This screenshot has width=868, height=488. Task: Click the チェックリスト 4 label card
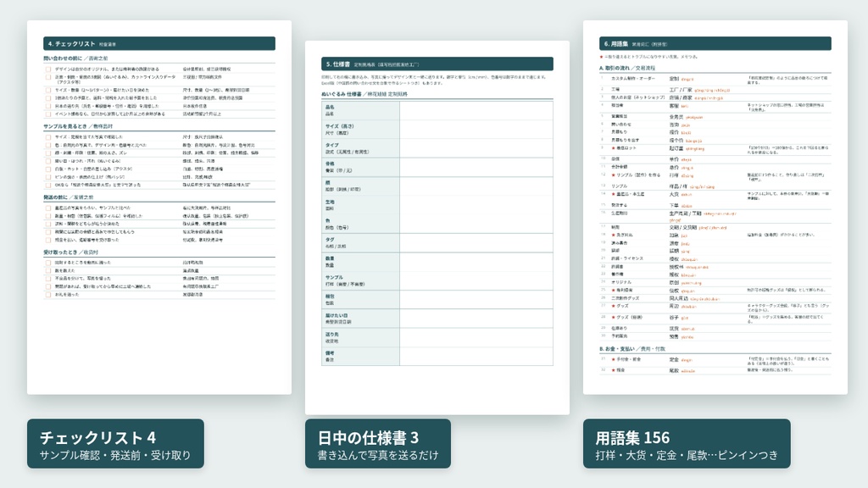click(x=115, y=444)
